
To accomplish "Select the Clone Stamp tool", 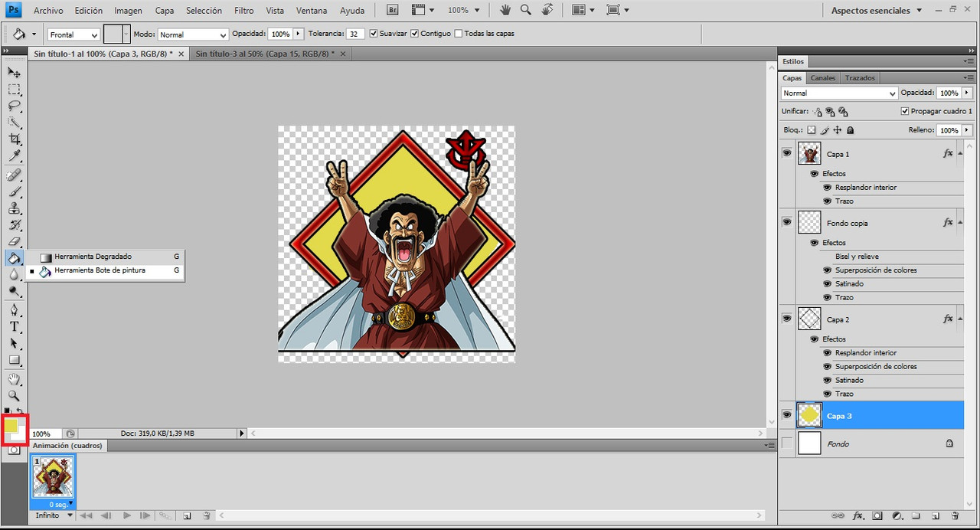I will point(14,208).
